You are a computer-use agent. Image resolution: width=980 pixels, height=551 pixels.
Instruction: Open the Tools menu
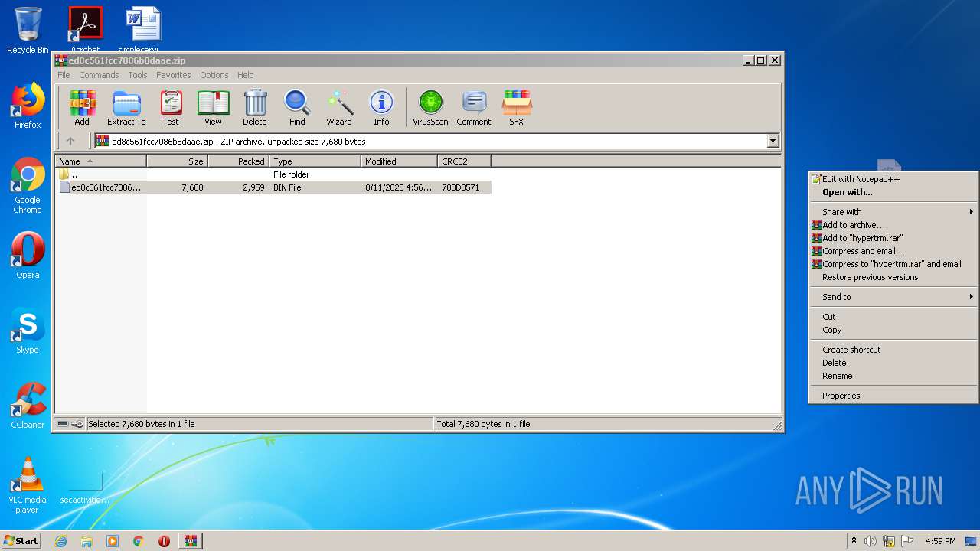tap(138, 75)
